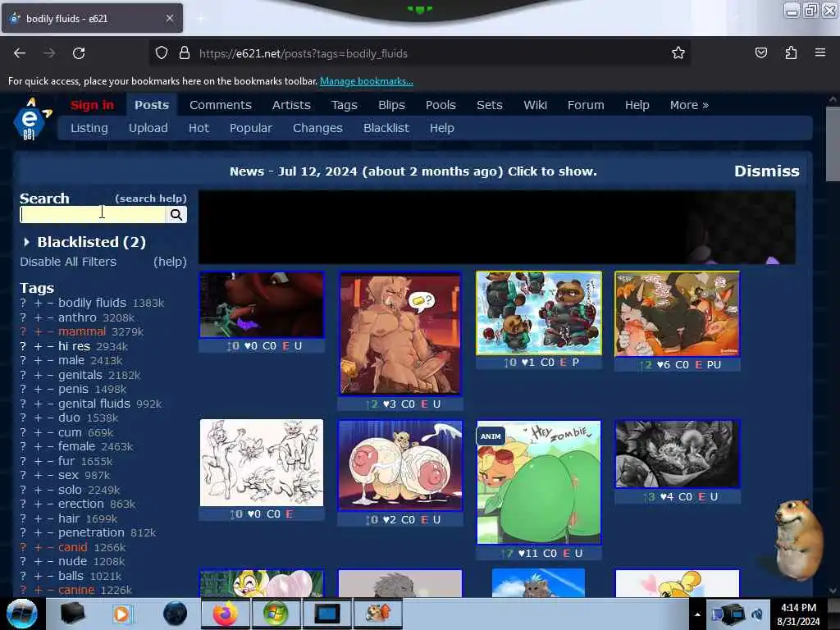This screenshot has height=630, width=840.
Task: Close the 'bodily fluids - e621' tab
Action: 169,18
